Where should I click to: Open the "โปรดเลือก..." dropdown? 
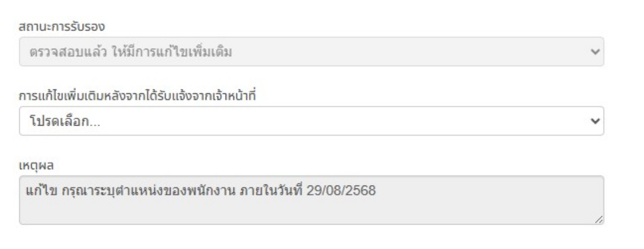[x=311, y=122]
